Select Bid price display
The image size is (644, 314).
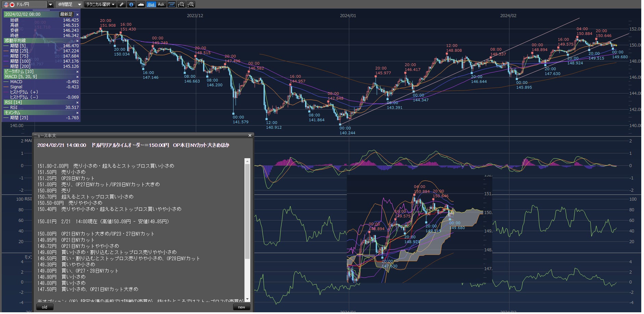pos(151,4)
